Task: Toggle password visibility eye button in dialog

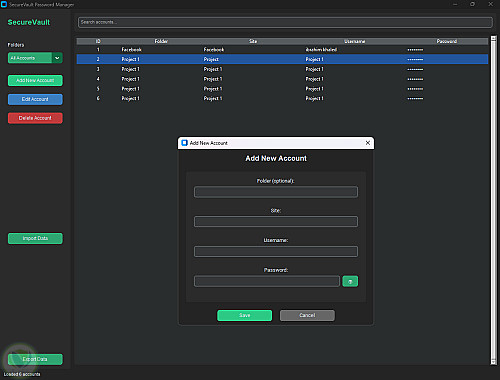Action: 350,281
